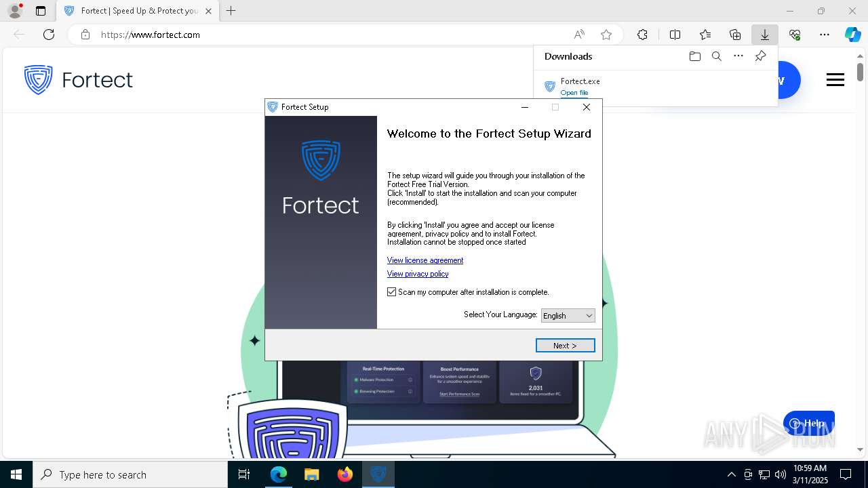
Task: Open Task View on taskbar
Action: [244, 474]
